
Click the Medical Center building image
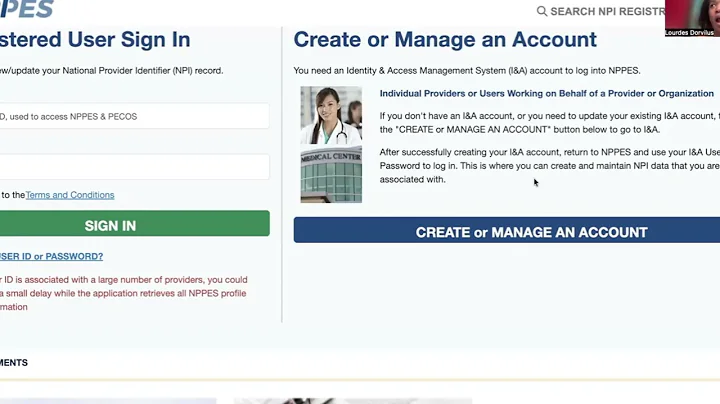coord(331,174)
